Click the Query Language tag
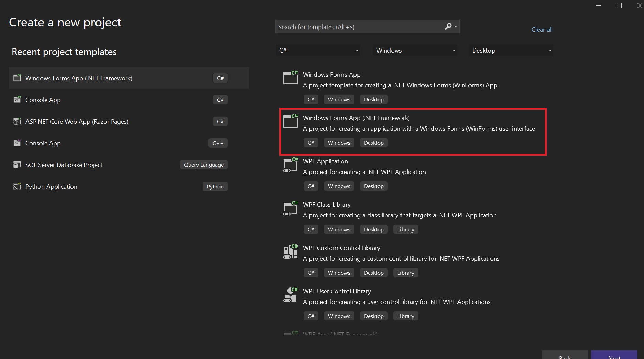Screen dimensions: 644x359 [x=204, y=165]
